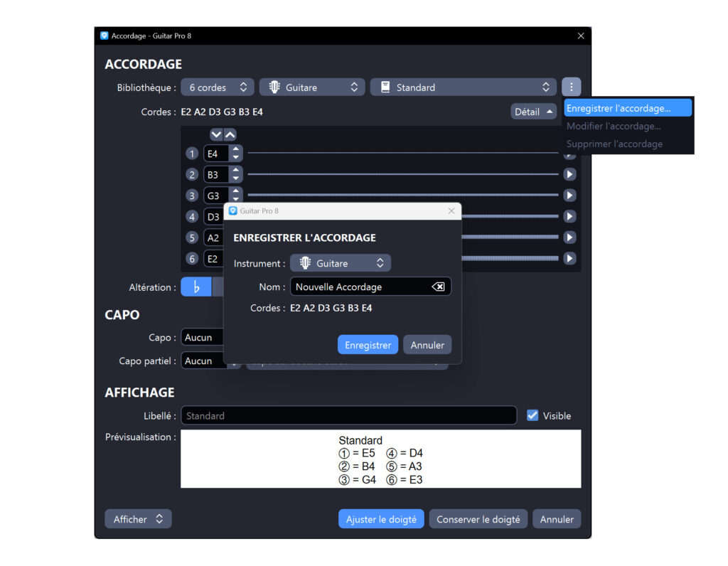
Task: Raise all strings with the up chevron
Action: (230, 134)
